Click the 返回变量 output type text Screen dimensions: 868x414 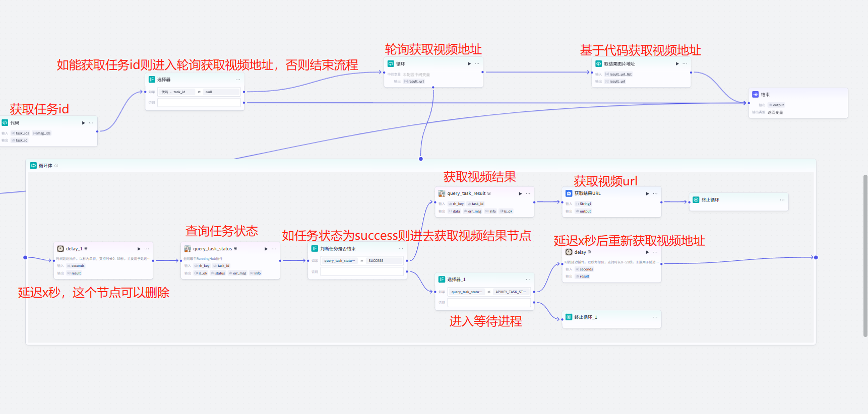pyautogui.click(x=775, y=112)
